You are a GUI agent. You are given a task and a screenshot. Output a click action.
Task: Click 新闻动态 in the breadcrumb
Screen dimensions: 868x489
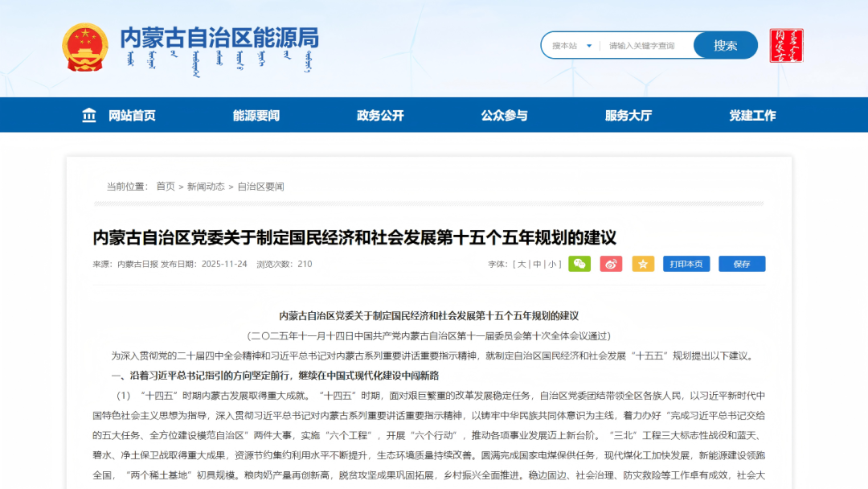(206, 187)
